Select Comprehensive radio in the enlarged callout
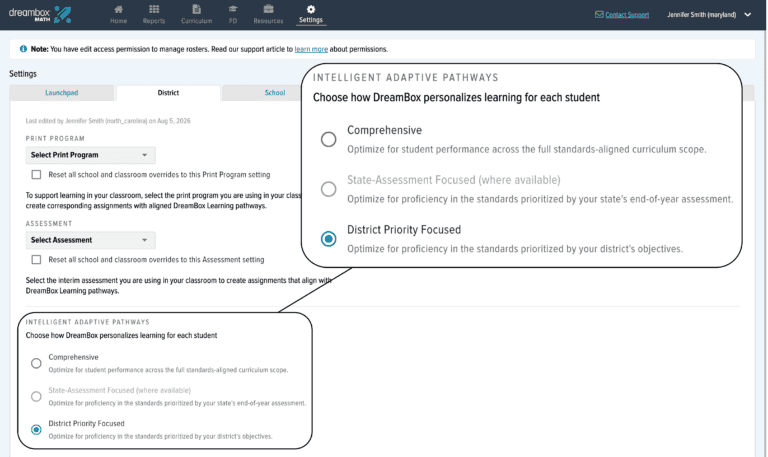 329,139
